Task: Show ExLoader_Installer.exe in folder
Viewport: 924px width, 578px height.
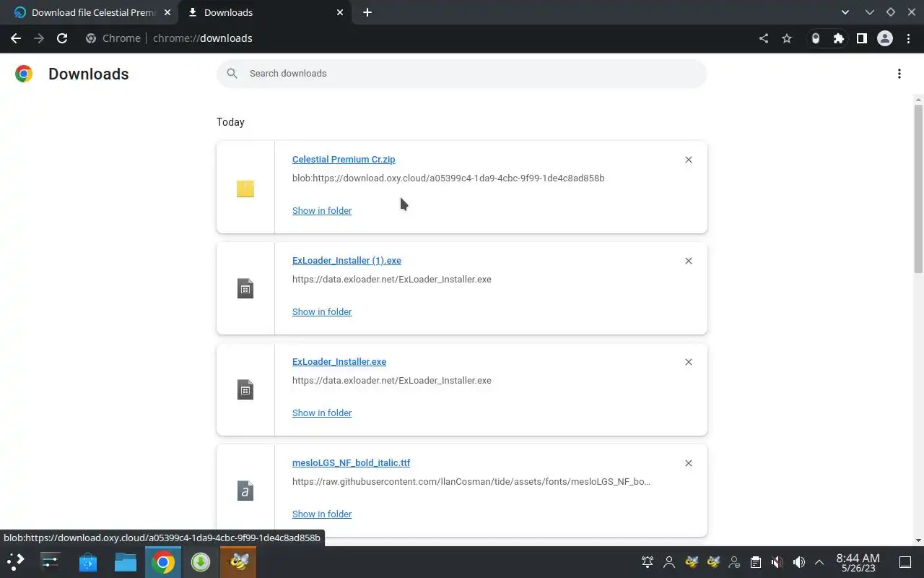Action: [x=322, y=413]
